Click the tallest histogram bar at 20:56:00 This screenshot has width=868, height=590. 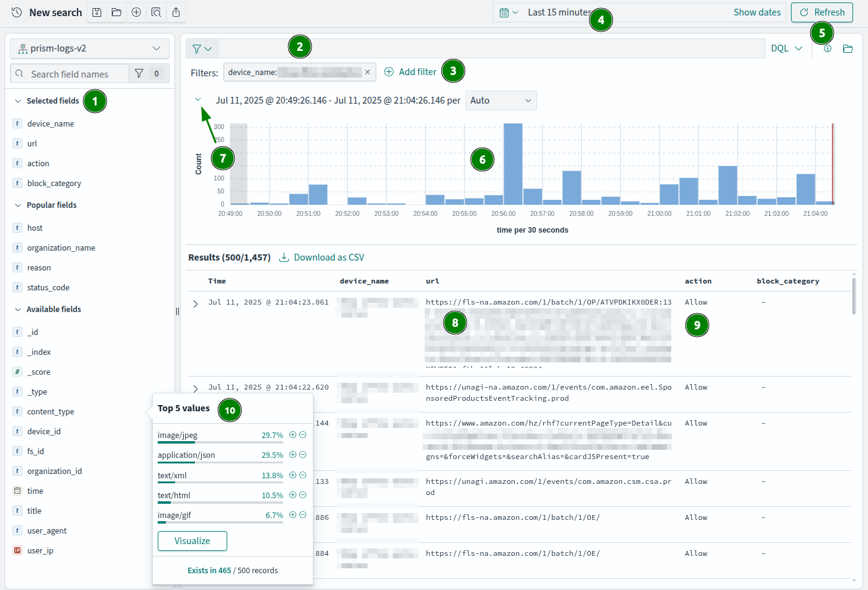513,164
